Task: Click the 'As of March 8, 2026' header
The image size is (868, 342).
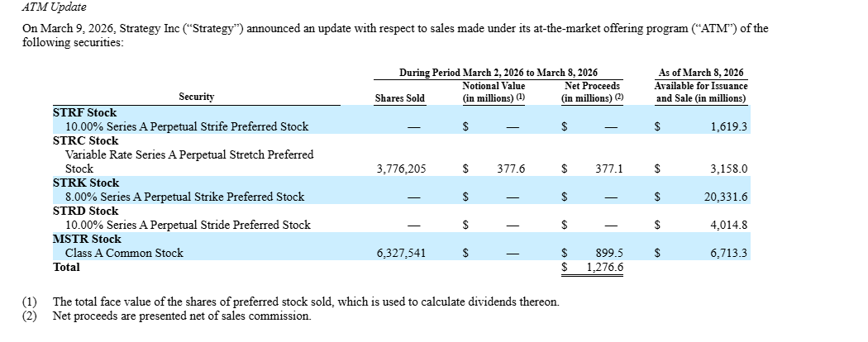Action: [701, 73]
